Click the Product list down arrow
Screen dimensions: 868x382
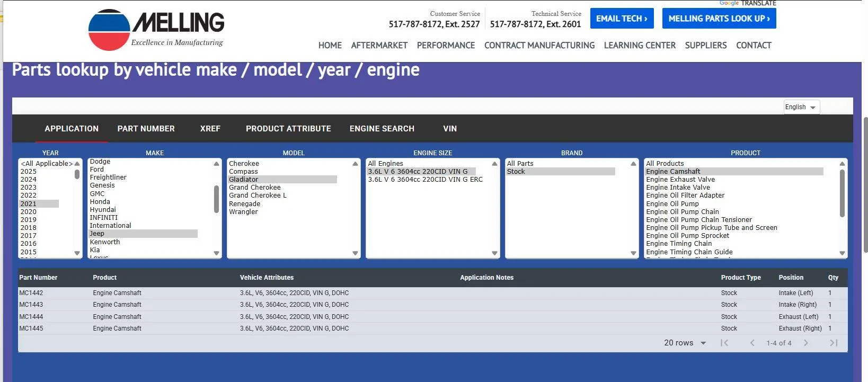pyautogui.click(x=842, y=253)
